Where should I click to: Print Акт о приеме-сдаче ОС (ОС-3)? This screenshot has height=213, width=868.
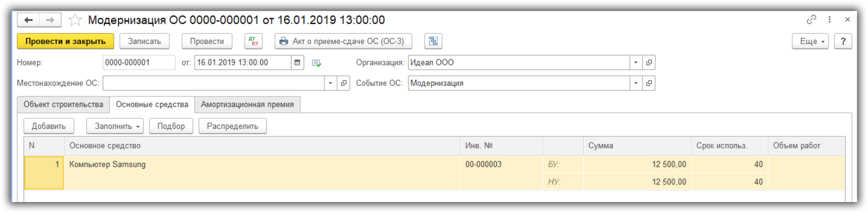point(343,41)
